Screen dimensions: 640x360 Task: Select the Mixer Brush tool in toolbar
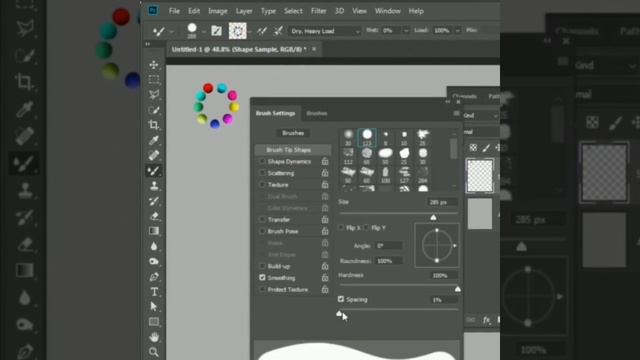pos(154,171)
